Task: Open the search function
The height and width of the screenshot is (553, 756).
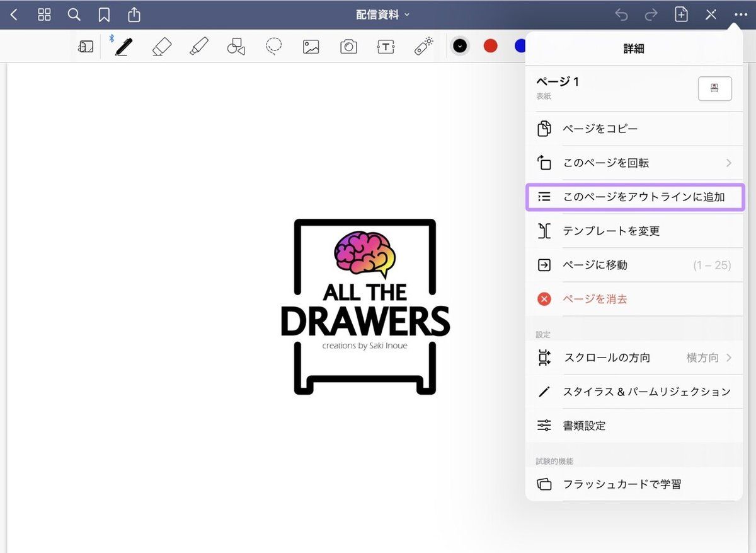Action: [74, 14]
